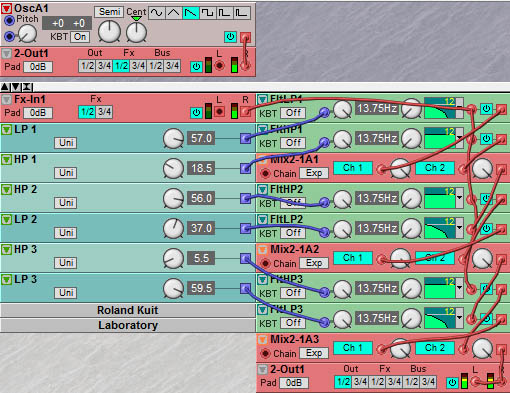Screen dimensions: 510x393
Task: Click the HP 3 blue output connector
Action: [x=246, y=258]
